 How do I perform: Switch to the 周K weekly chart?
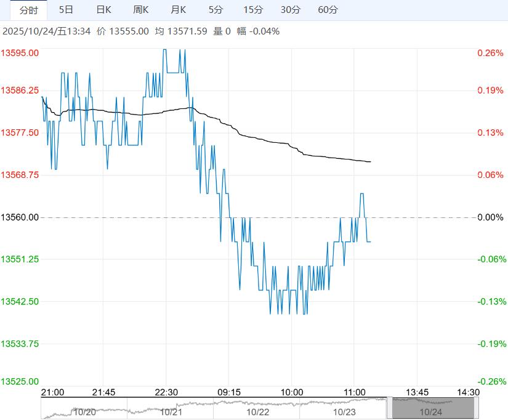tap(141, 10)
